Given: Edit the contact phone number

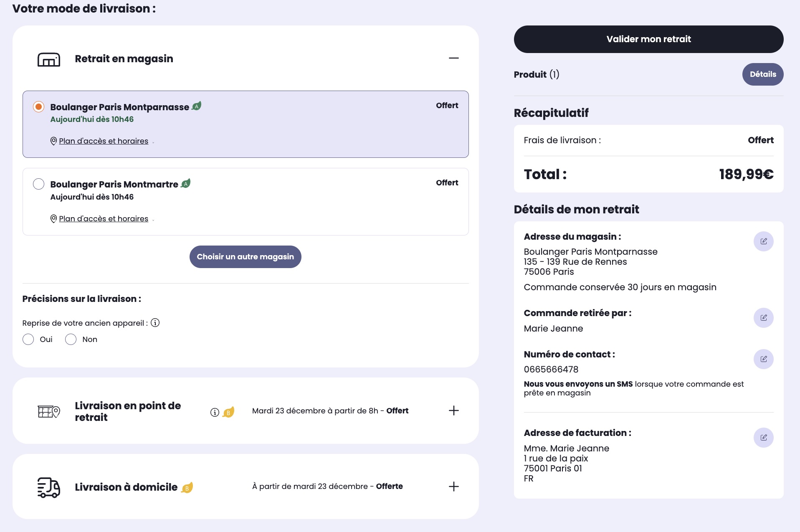Looking at the screenshot, I should coord(763,359).
